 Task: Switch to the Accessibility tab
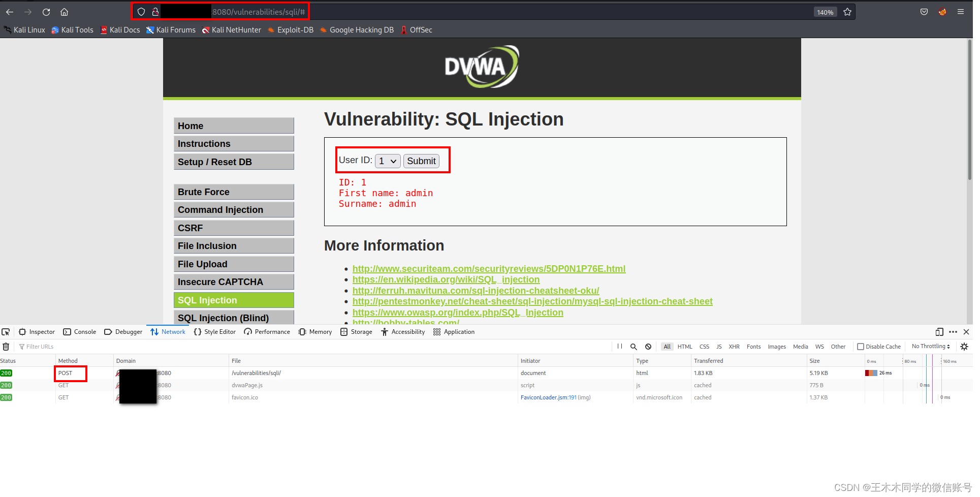[x=403, y=332]
